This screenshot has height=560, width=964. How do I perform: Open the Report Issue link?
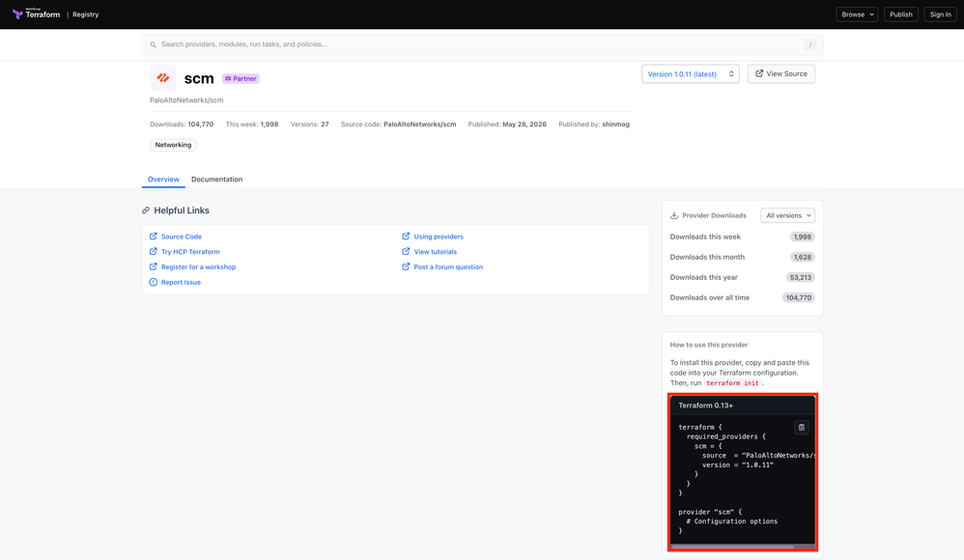coord(181,283)
